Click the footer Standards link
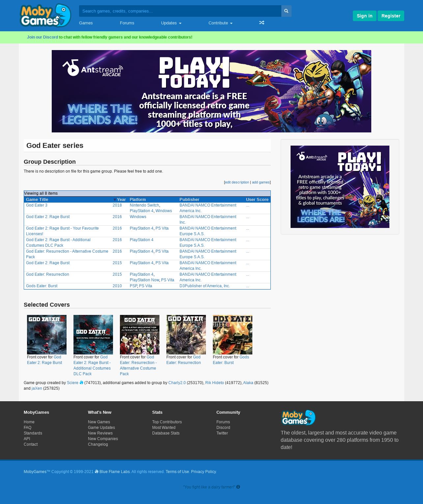 point(33,433)
